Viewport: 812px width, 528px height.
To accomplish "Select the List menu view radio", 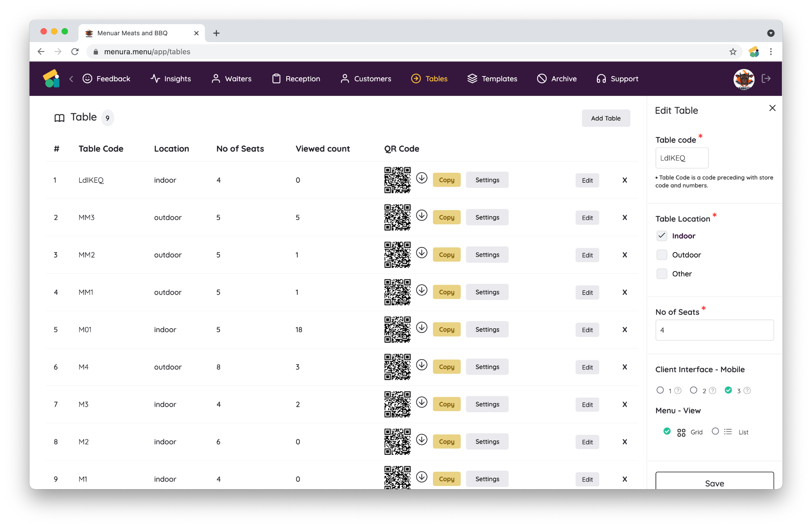I will tap(715, 431).
